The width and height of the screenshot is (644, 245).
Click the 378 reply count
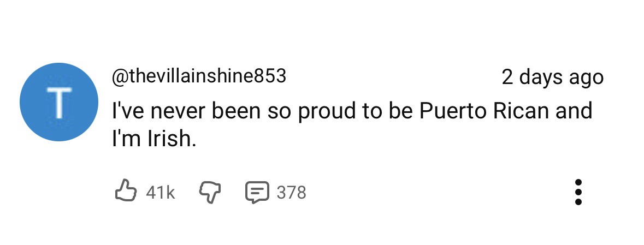pos(291,192)
